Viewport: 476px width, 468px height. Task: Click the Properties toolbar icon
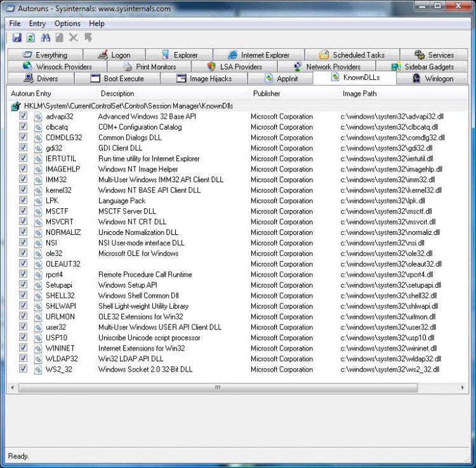(x=60, y=37)
